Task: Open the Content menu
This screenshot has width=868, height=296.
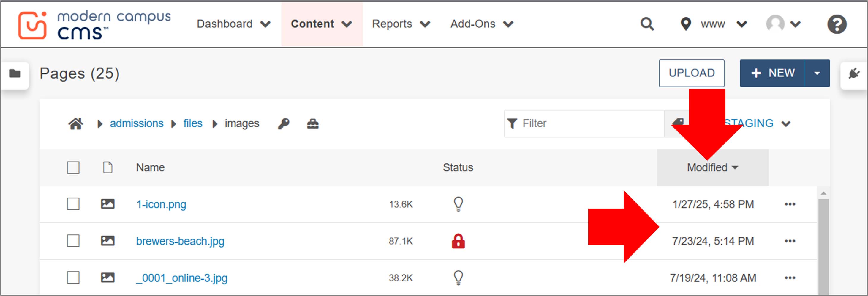Action: pos(321,24)
